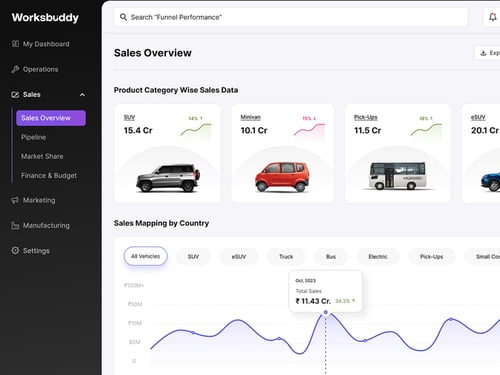Select the Small Commercial filter chip
Screen dimensions: 500x375
coord(482,257)
